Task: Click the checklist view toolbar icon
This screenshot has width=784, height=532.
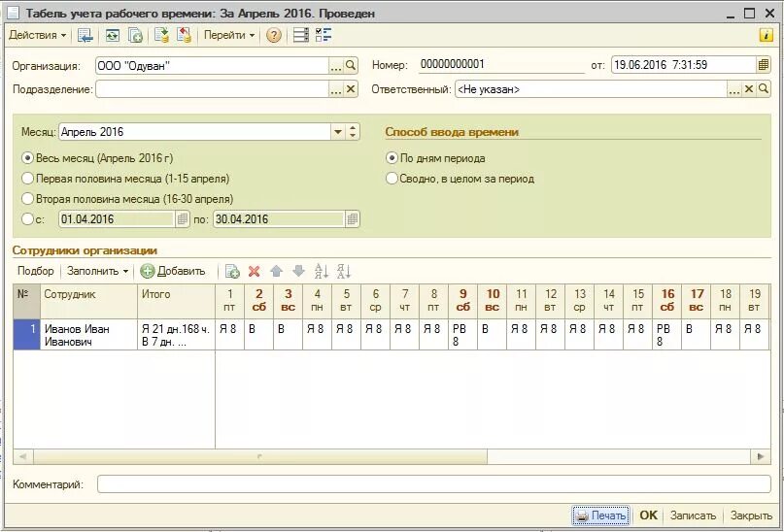Action: pos(324,35)
